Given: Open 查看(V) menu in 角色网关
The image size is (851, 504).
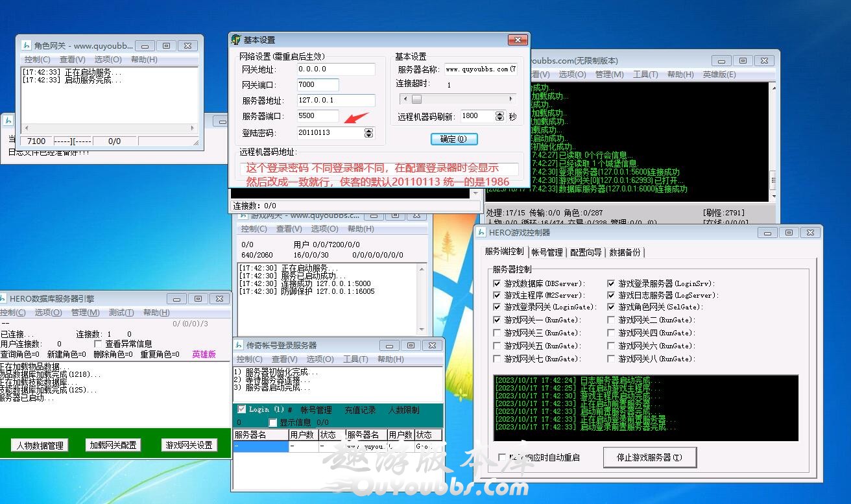Looking at the screenshot, I should (x=73, y=60).
